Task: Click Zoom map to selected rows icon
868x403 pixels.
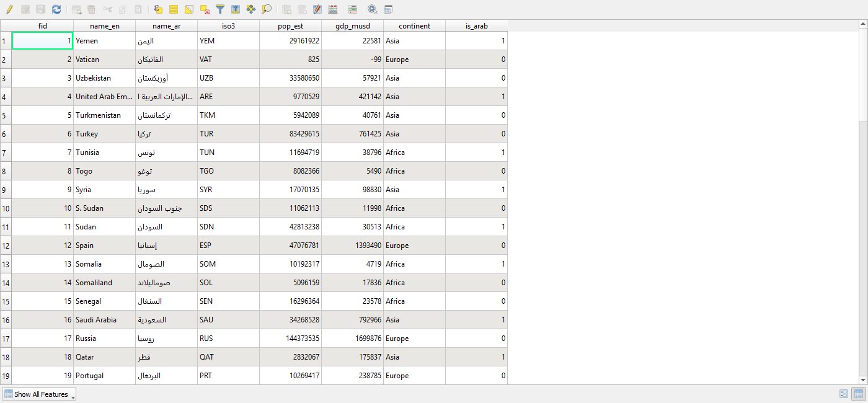Action: tap(267, 9)
